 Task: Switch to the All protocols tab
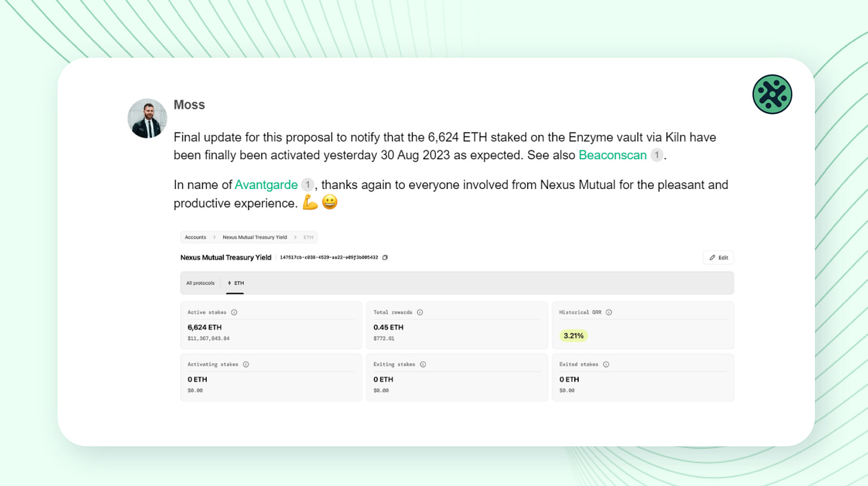(x=200, y=283)
